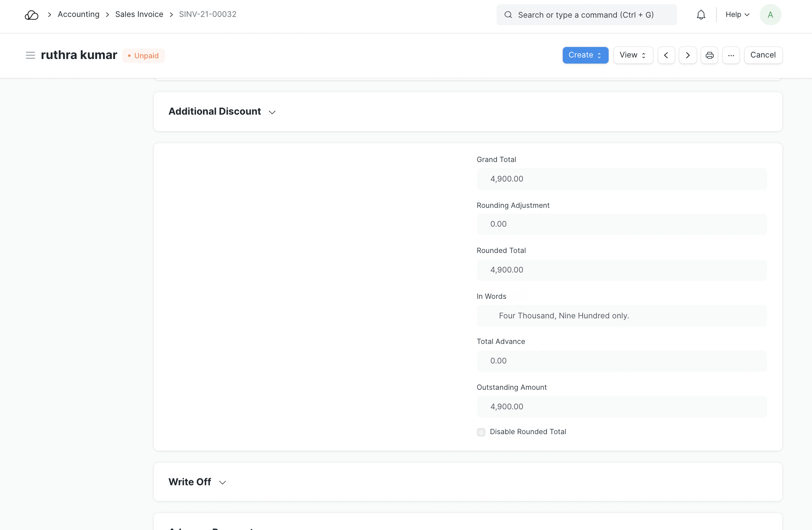Go to previous invoice arrow

[666, 55]
